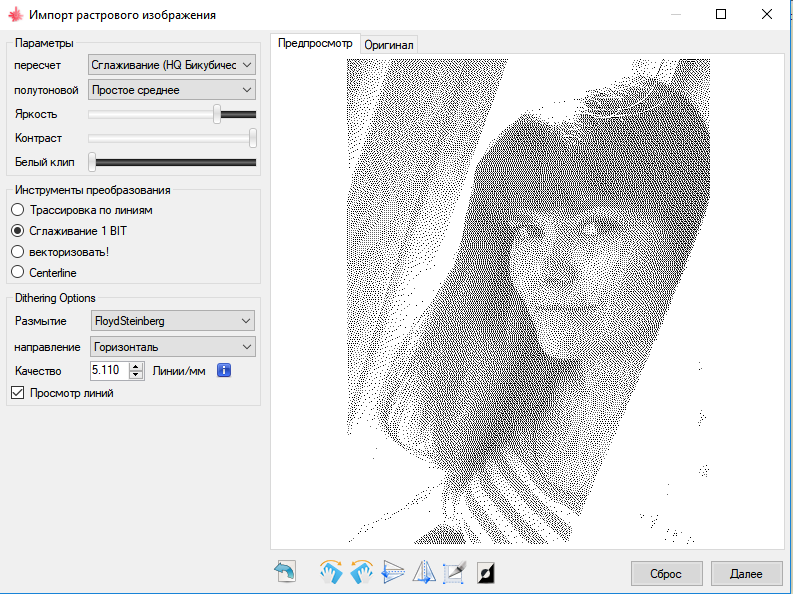The image size is (793, 594).
Task: Switch to the Оригинал tab
Action: point(389,45)
